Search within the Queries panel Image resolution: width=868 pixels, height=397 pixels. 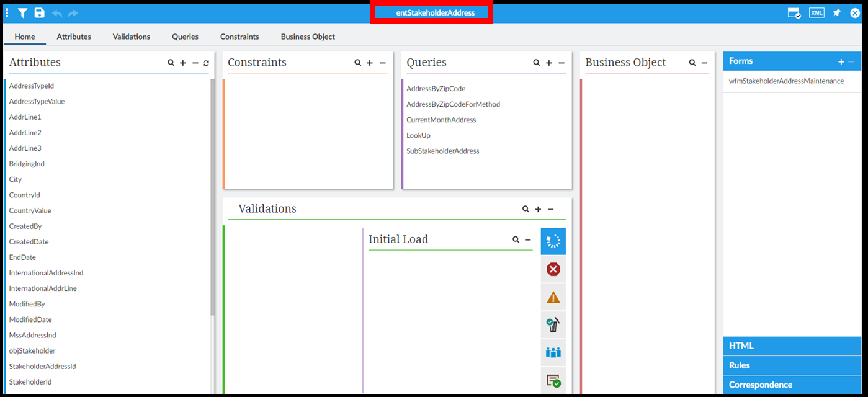pos(537,63)
